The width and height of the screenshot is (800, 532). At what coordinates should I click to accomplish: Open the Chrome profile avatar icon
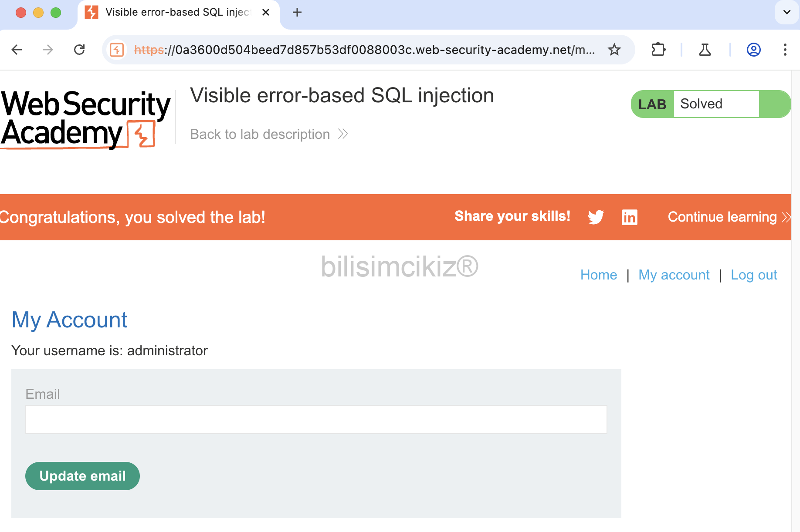(754, 50)
